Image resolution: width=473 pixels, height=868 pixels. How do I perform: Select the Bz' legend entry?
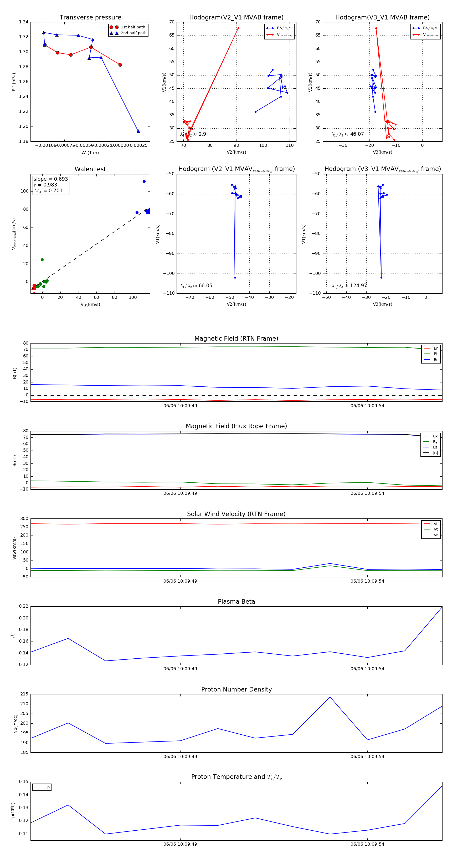[431, 447]
